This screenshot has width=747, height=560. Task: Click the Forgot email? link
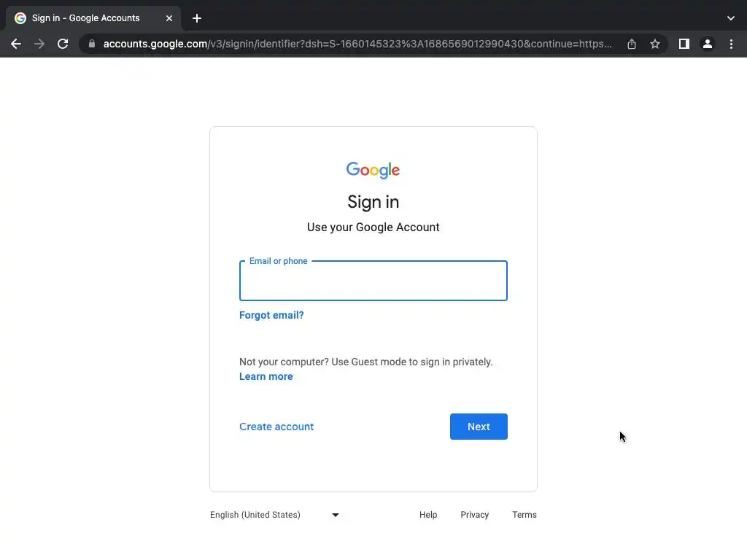tap(271, 315)
